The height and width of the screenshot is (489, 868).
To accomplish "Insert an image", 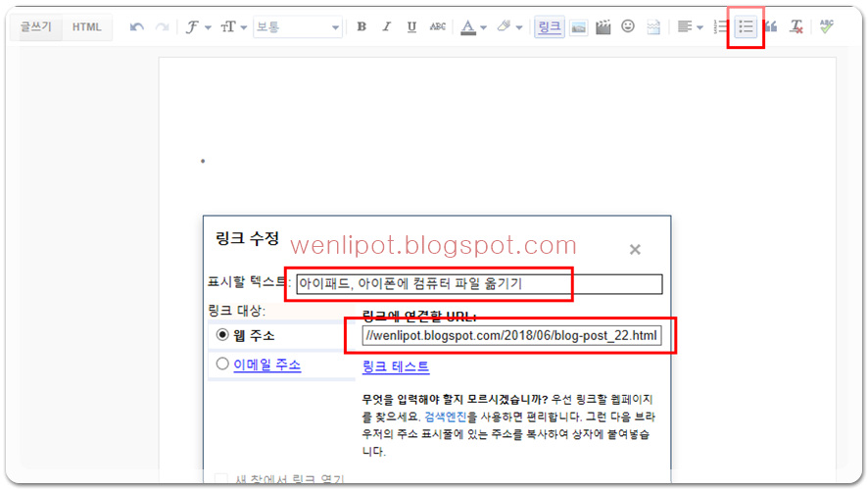I will pyautogui.click(x=578, y=26).
